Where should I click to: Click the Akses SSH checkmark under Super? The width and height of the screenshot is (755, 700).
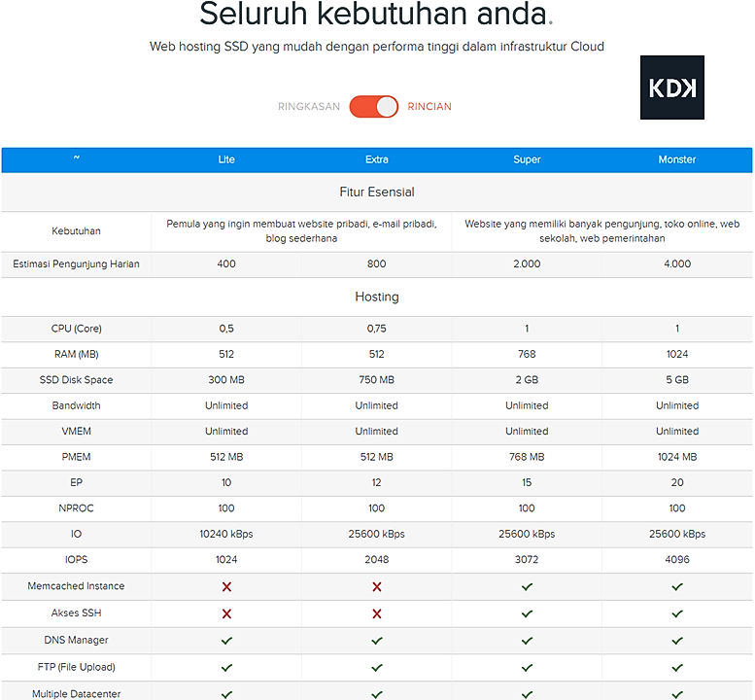(527, 613)
